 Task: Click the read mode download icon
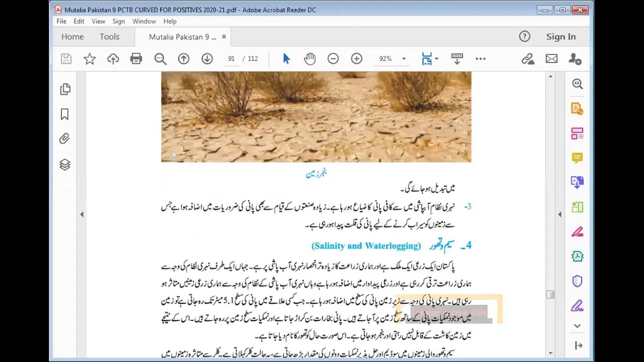click(x=457, y=59)
